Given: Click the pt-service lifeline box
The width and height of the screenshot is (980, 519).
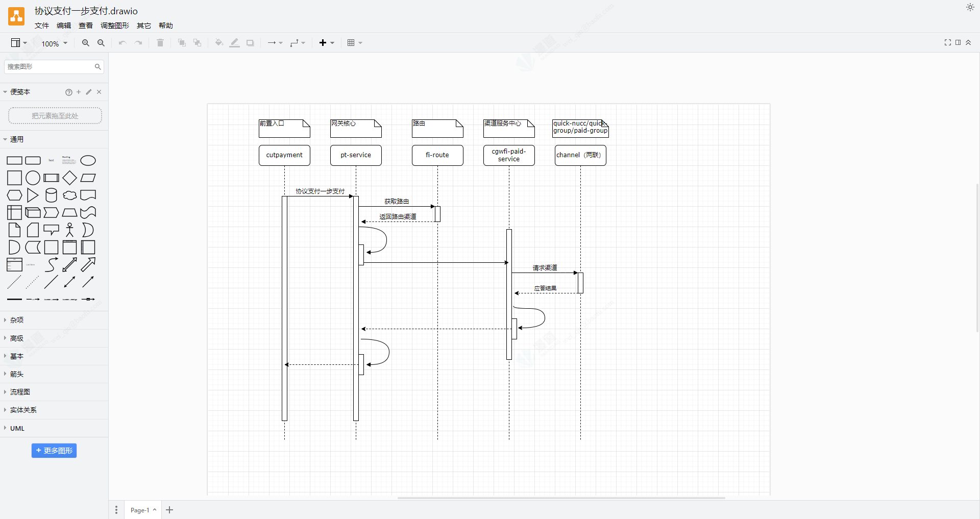Looking at the screenshot, I should point(356,155).
